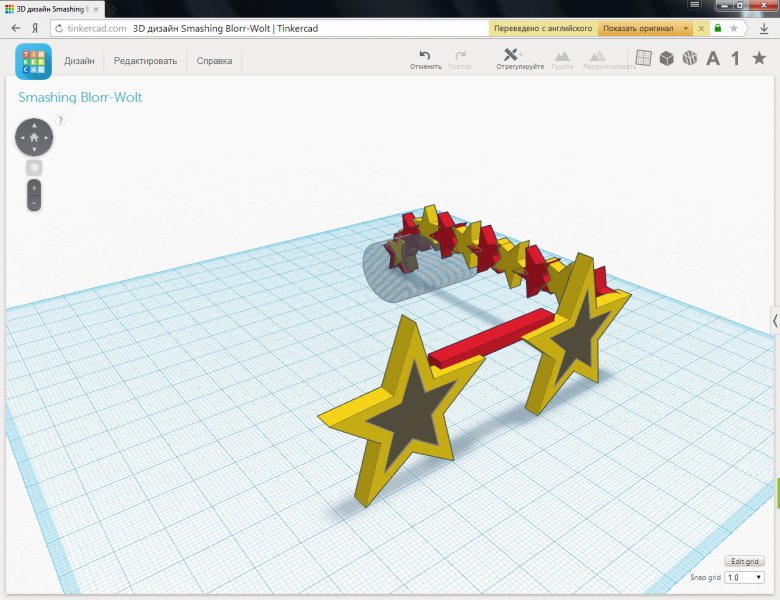
Task: Click the Повтор redo button
Action: pyautogui.click(x=460, y=60)
